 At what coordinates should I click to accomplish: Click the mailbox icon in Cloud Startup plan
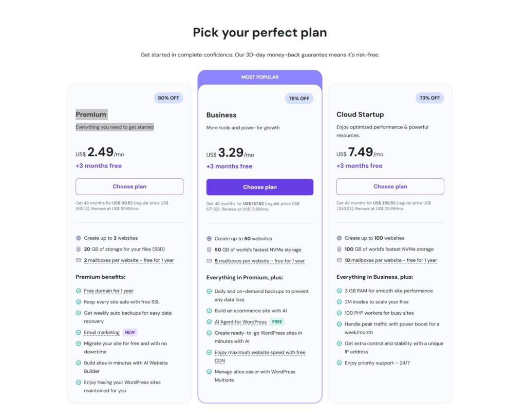pos(339,260)
